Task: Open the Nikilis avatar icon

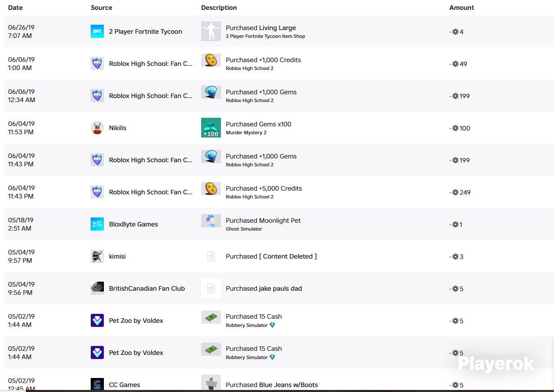Action: pos(97,128)
